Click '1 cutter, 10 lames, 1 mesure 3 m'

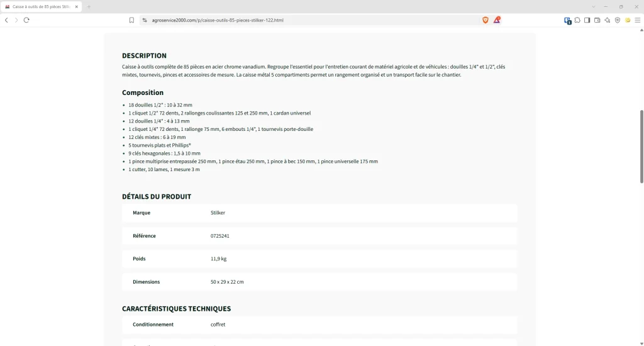[164, 169]
